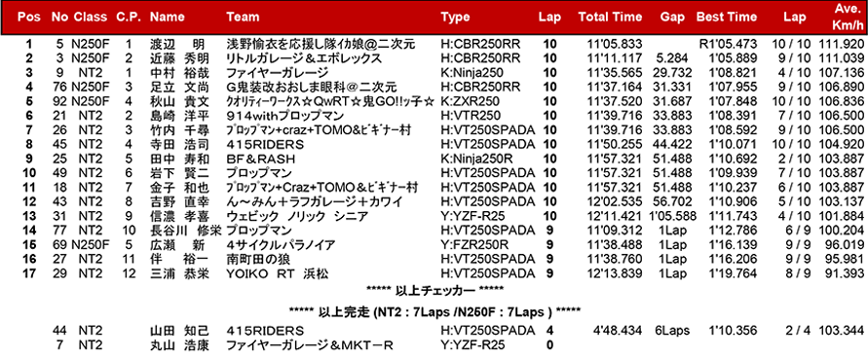Click total time 12'13.839

coord(615,273)
